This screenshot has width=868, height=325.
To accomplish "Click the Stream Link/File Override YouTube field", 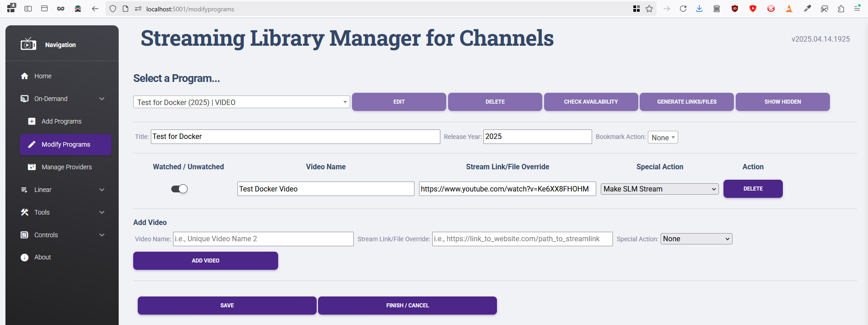I will click(507, 189).
